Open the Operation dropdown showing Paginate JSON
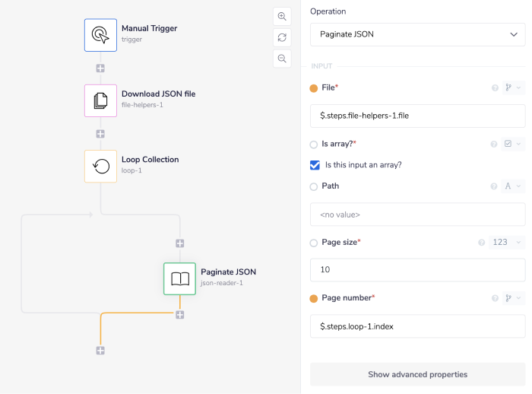 [x=417, y=34]
